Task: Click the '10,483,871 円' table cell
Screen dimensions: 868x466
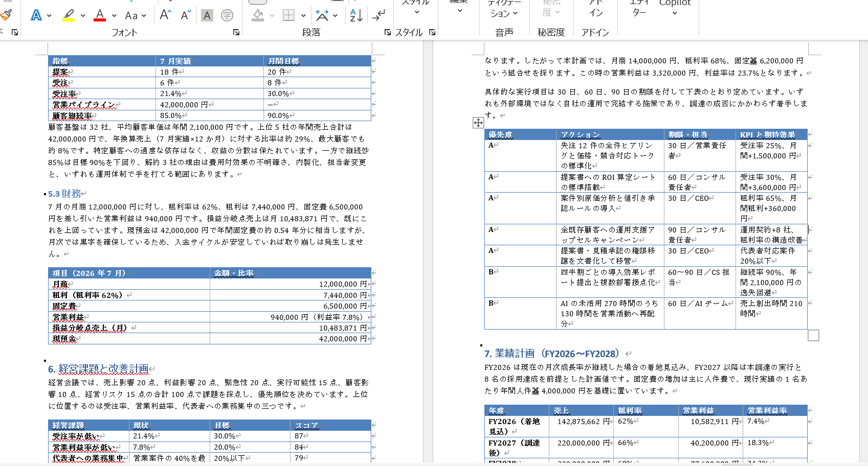Action: tap(290, 328)
